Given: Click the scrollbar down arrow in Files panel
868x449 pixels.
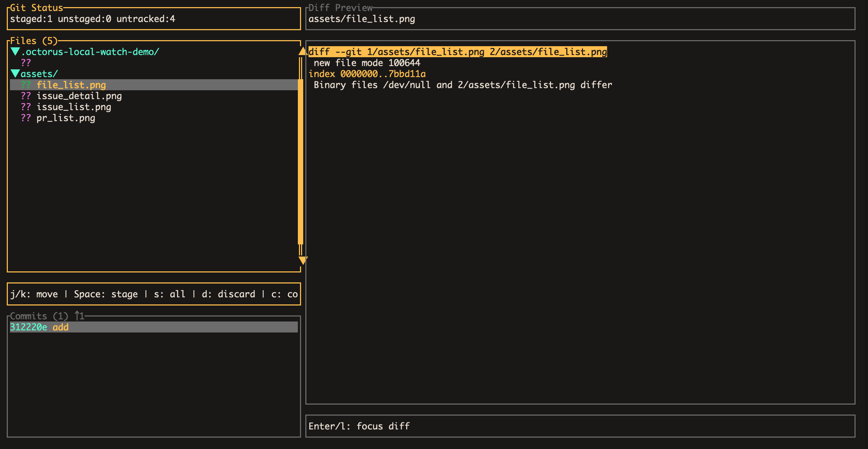Looking at the screenshot, I should 302,260.
